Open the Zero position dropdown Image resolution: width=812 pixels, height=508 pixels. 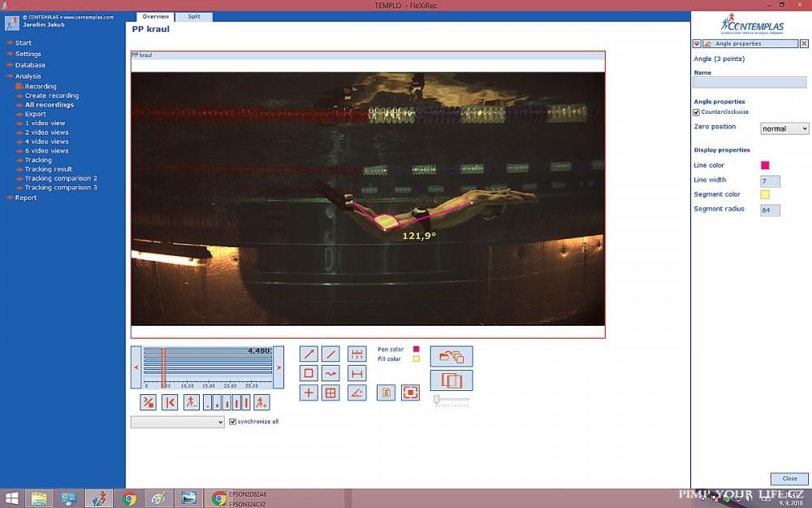click(784, 128)
